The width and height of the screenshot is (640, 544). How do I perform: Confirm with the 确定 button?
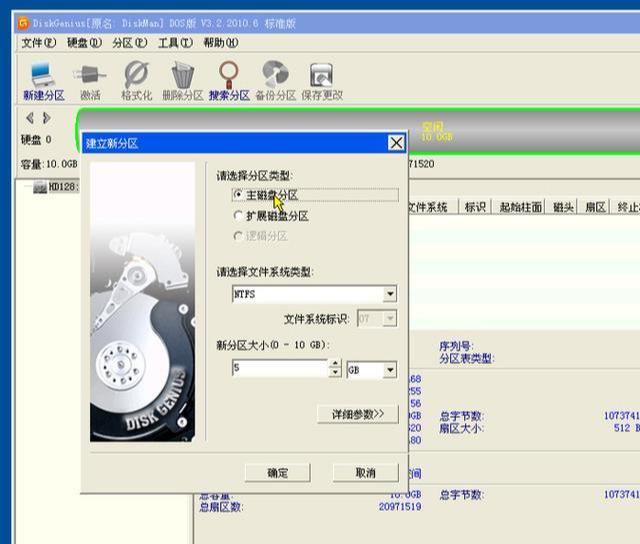click(x=278, y=473)
